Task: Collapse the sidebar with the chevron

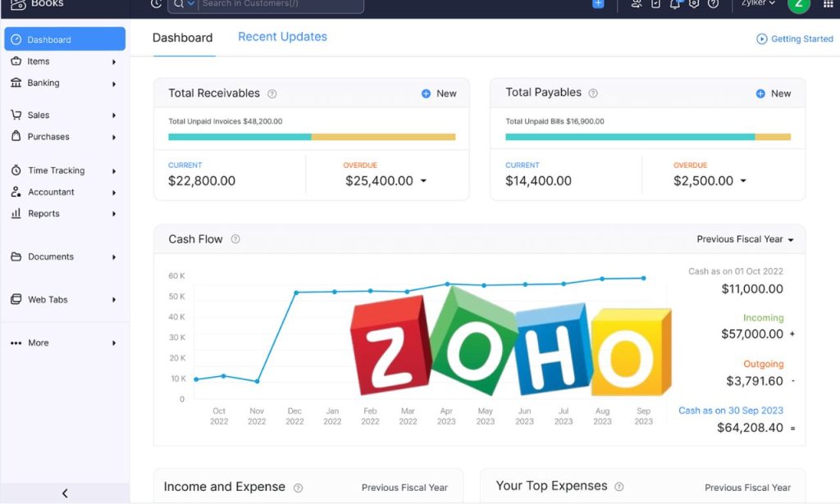Action: pyautogui.click(x=65, y=493)
